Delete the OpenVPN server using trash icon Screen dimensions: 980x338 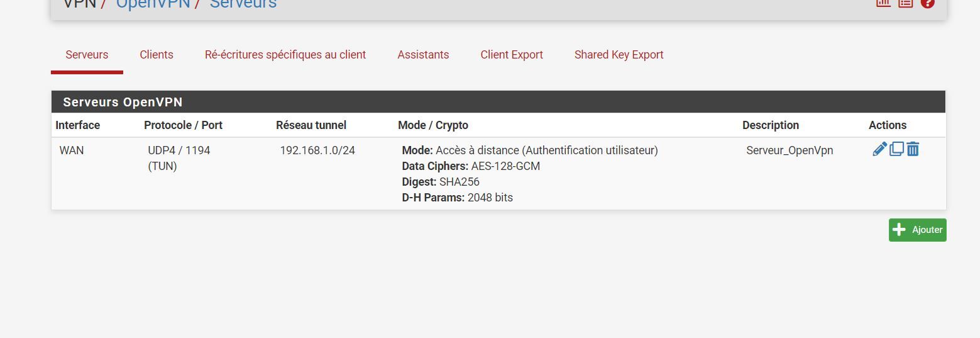click(x=913, y=149)
